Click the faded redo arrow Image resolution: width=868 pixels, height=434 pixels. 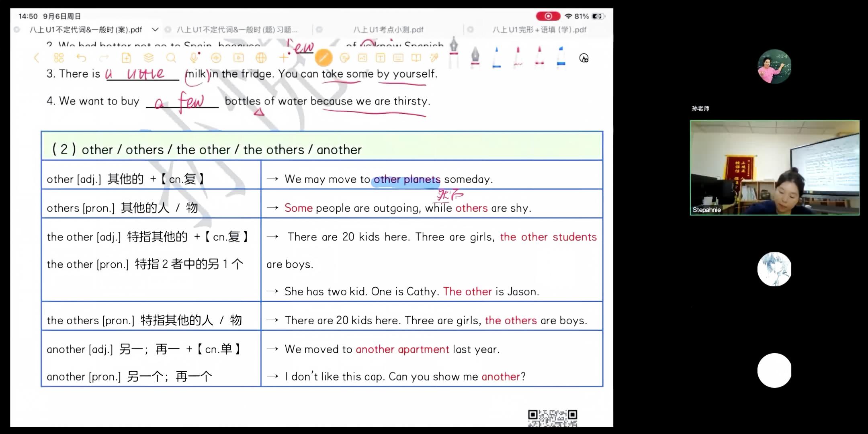point(104,58)
